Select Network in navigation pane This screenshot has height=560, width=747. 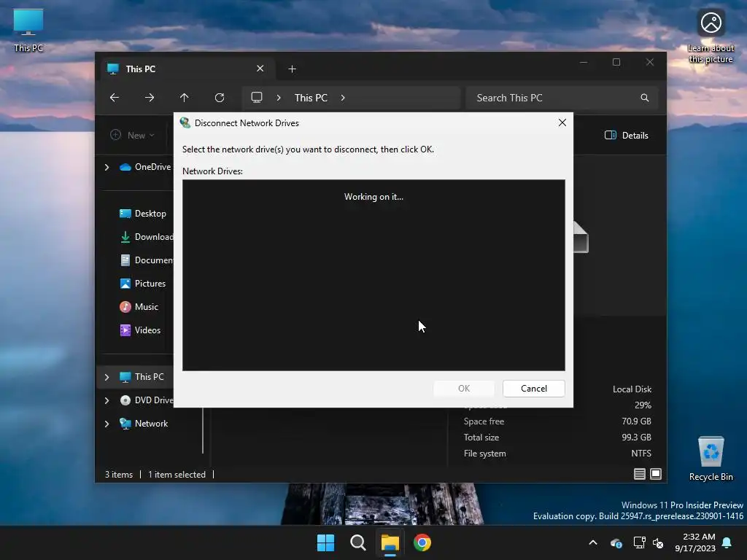144,424
